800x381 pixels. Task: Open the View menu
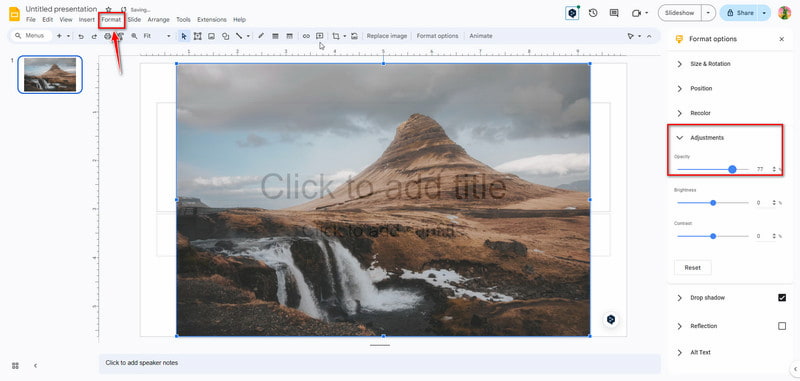coord(66,20)
